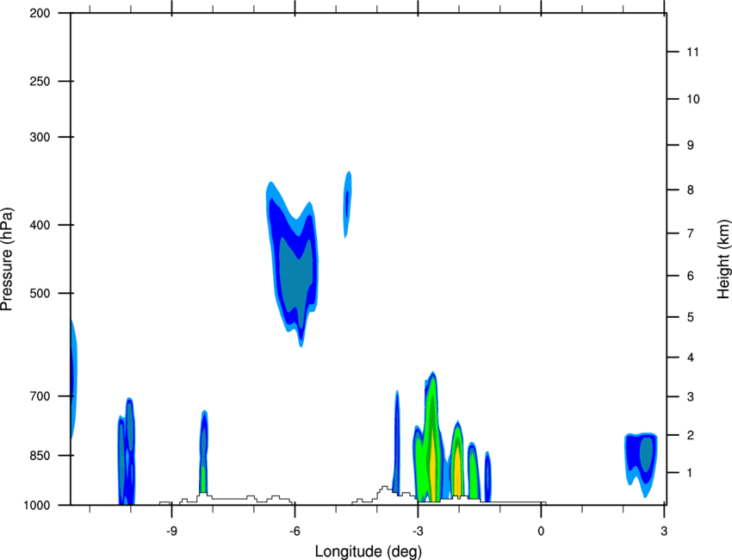Click the 1000 pressure tick label
The width and height of the screenshot is (732, 560).
pos(37,505)
